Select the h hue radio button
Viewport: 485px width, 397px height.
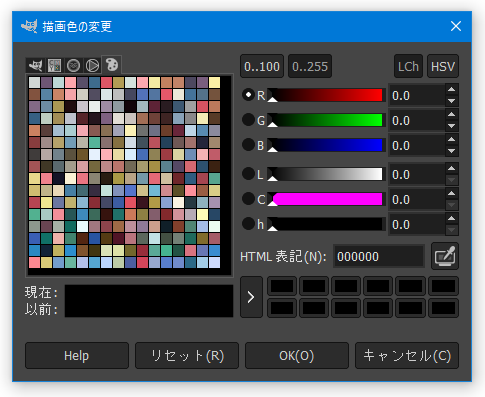248,224
